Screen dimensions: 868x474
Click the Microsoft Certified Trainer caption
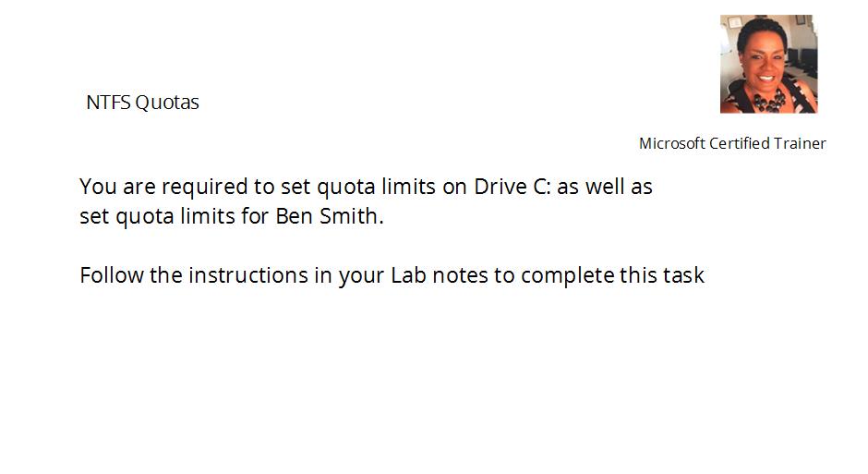pyautogui.click(x=732, y=143)
